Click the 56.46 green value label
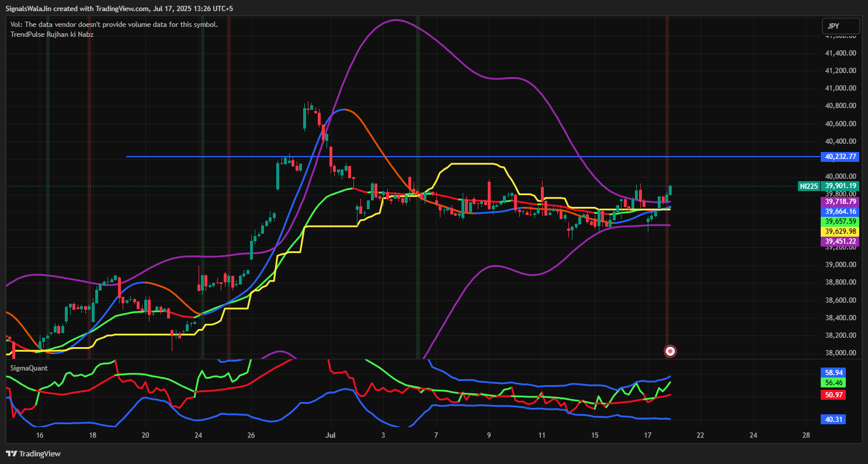This screenshot has height=464, width=868. coord(834,383)
